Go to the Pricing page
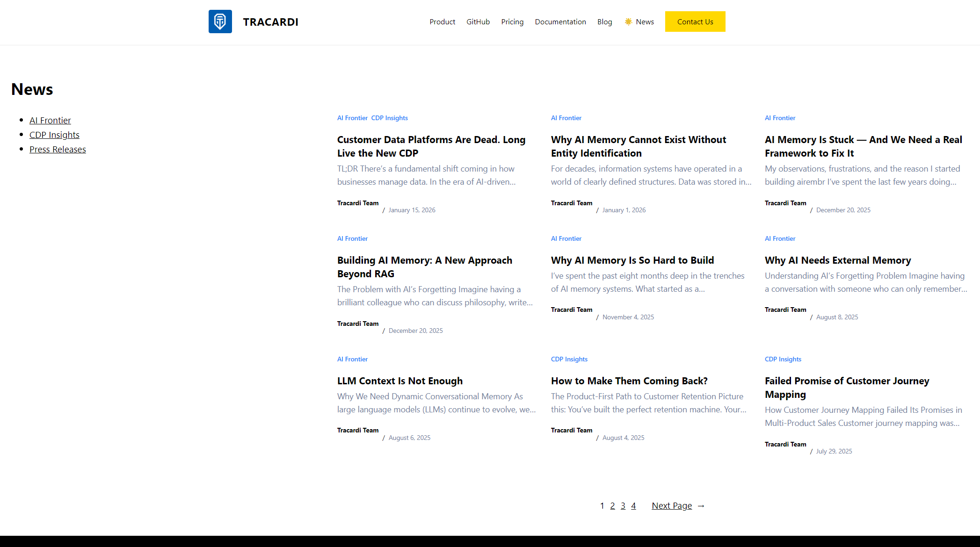The image size is (980, 547). click(x=512, y=22)
